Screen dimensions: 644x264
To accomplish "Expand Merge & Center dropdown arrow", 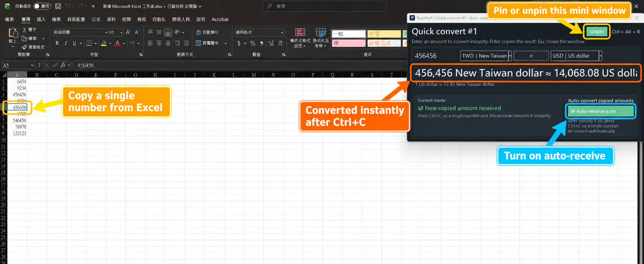I will click(226, 43).
